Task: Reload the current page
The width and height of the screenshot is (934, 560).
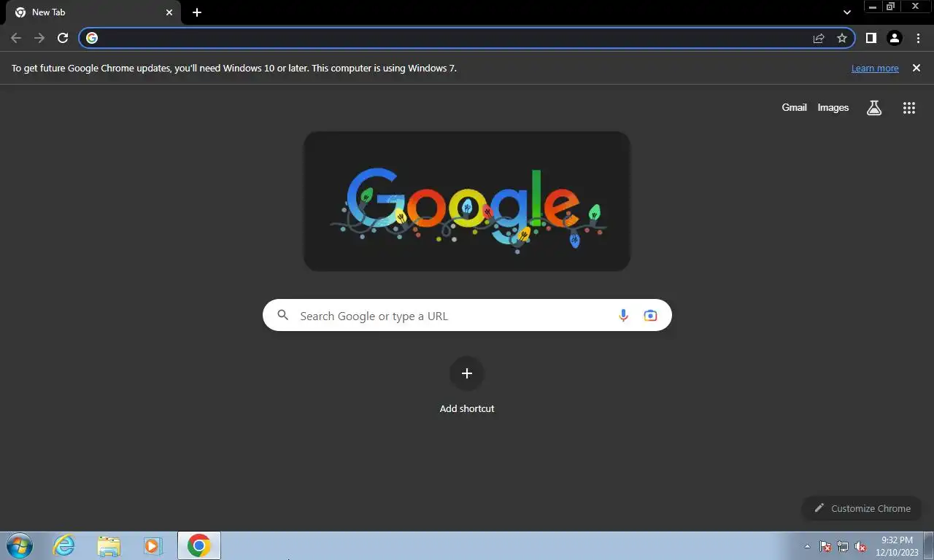Action: 63,38
